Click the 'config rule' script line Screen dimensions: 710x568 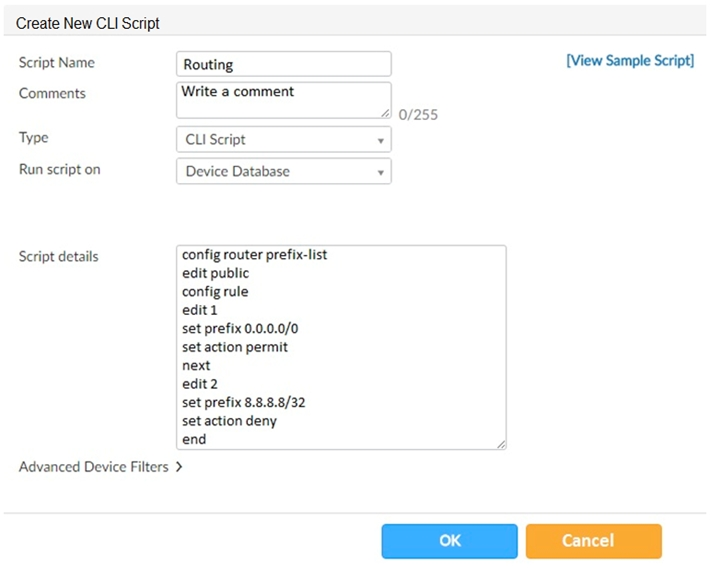coord(215,292)
